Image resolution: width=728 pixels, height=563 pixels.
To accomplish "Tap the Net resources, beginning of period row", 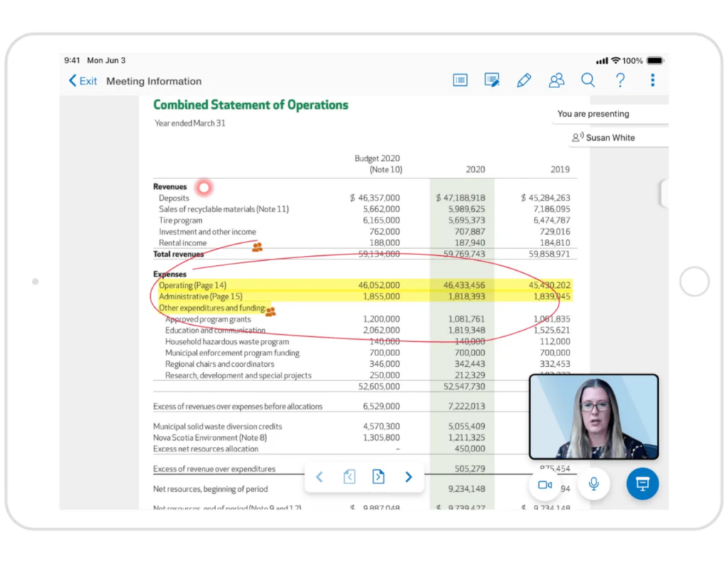I will point(210,489).
